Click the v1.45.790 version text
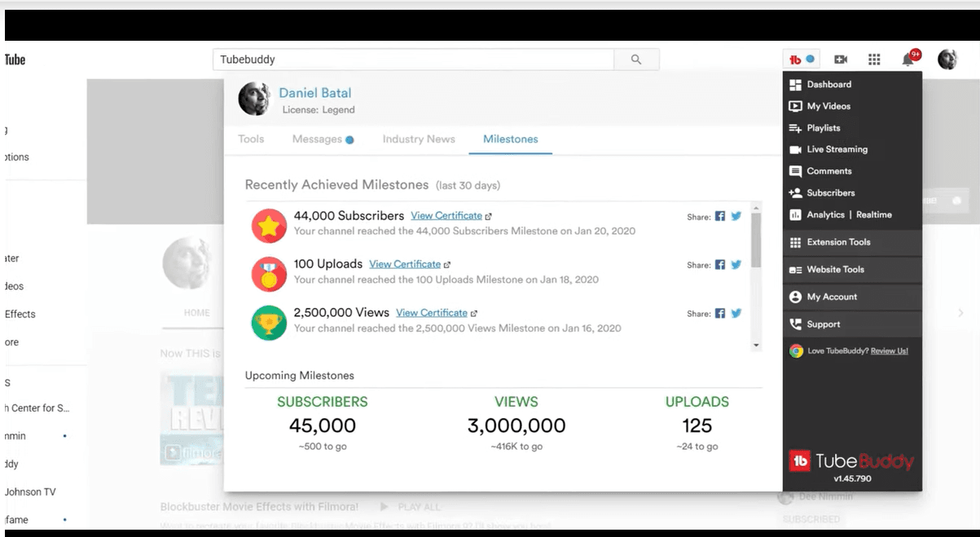 852,479
